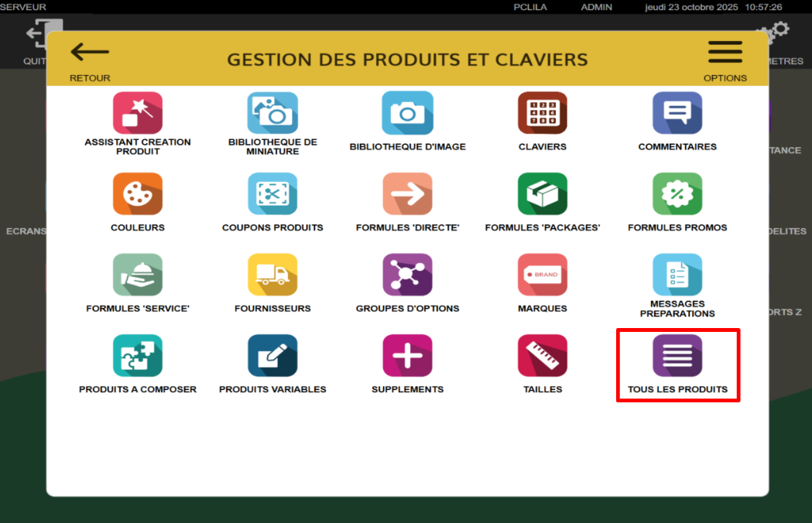Viewport: 812px width, 523px height.
Task: Click SERVEUR label in top bar
Action: point(23,7)
